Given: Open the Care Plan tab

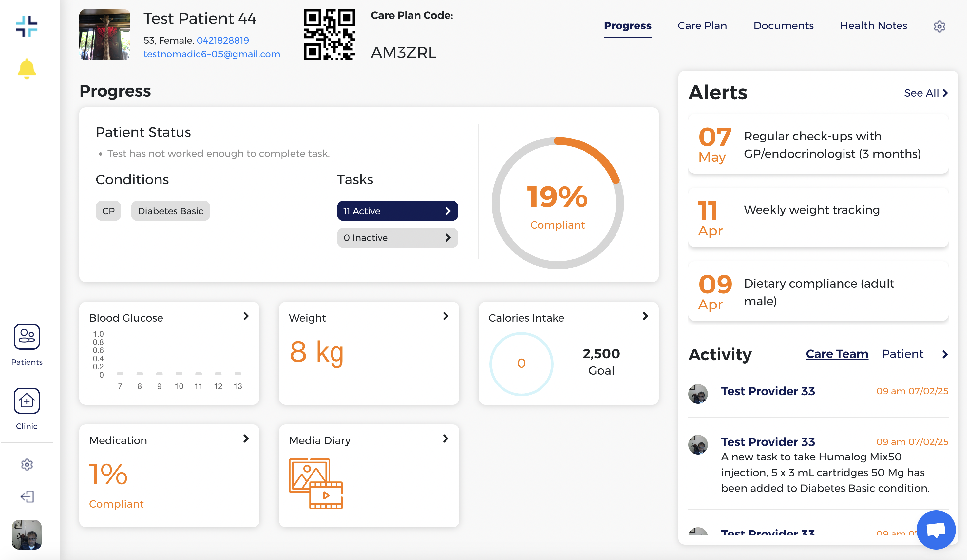Looking at the screenshot, I should click(x=702, y=25).
